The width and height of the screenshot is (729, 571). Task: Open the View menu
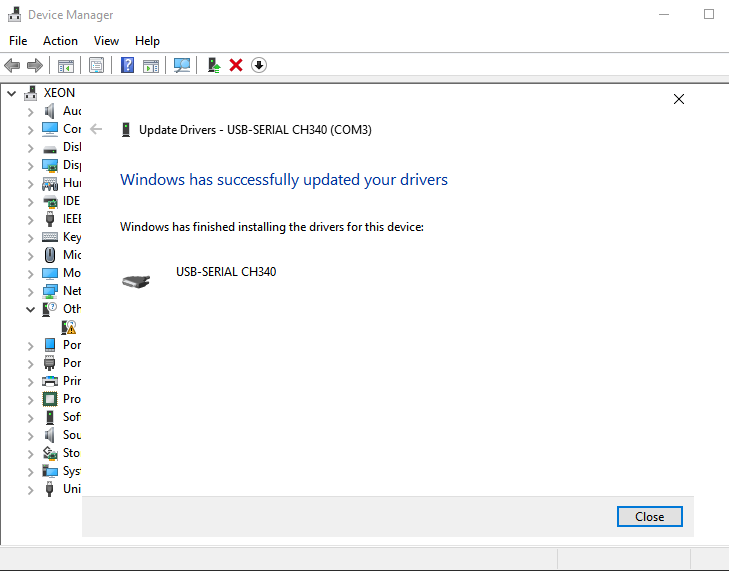coord(106,41)
